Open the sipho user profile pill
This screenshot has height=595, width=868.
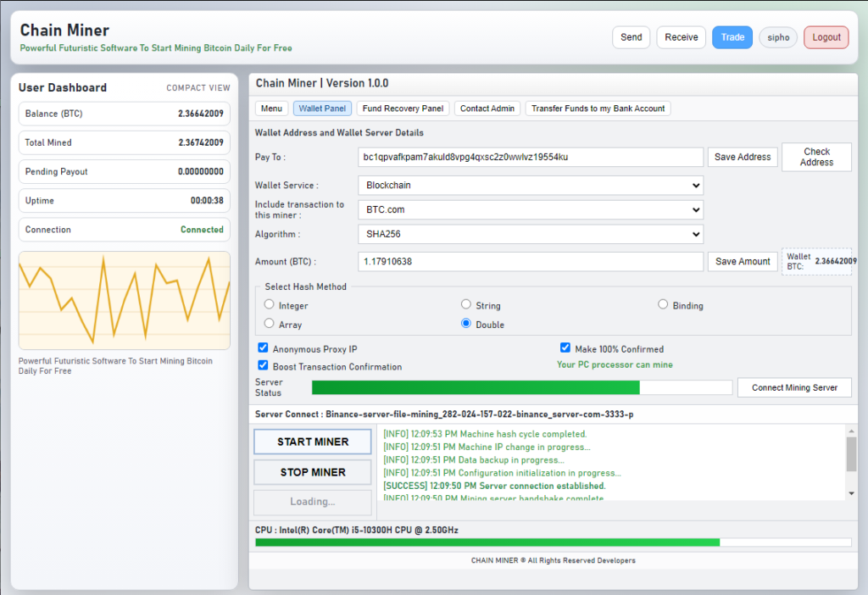click(x=778, y=37)
